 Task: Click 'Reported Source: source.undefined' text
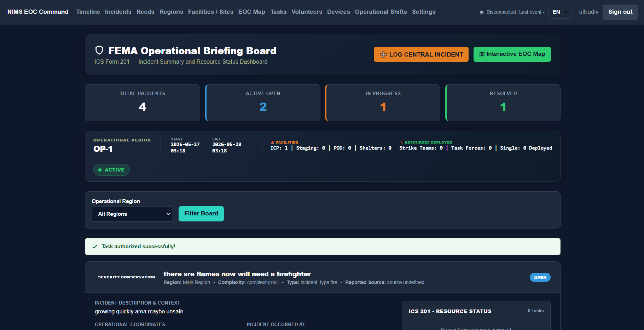click(x=385, y=282)
